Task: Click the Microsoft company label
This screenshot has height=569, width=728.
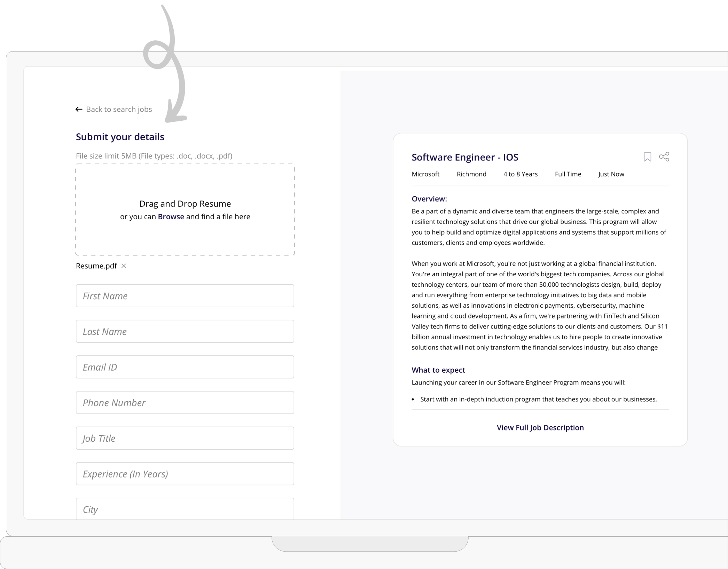Action: pos(425,174)
